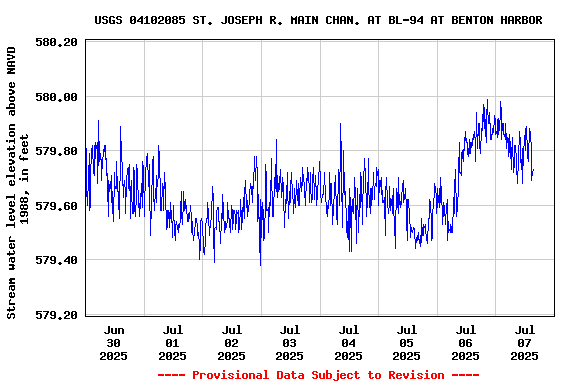
Task: Click the x-axis date label Jul 07 2025
Action: pos(524,343)
